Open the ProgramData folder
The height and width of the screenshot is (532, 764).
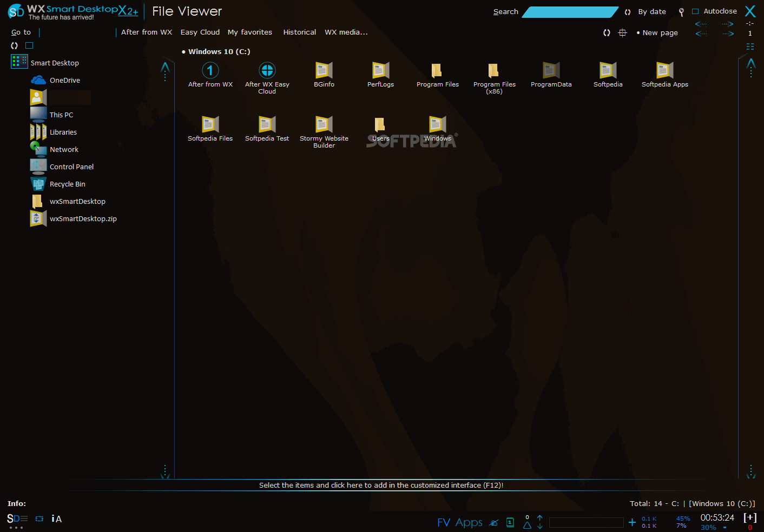(x=551, y=70)
